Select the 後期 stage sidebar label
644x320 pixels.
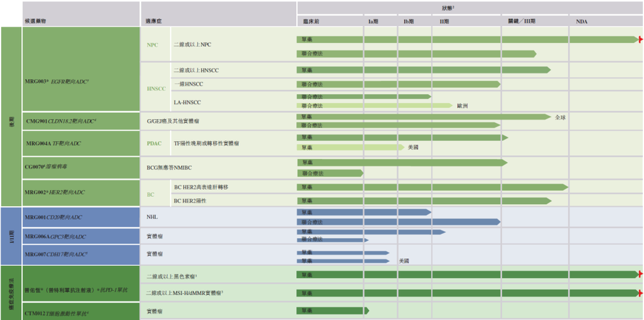pos(10,116)
